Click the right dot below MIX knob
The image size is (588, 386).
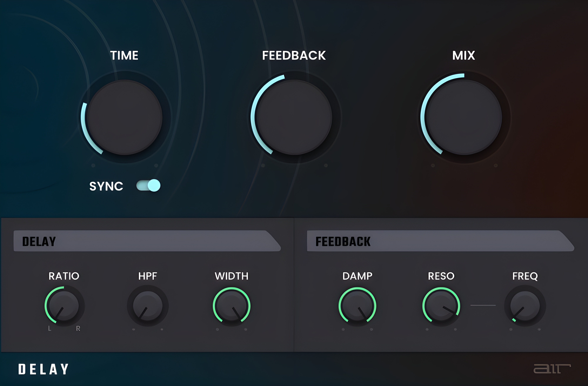pyautogui.click(x=496, y=165)
